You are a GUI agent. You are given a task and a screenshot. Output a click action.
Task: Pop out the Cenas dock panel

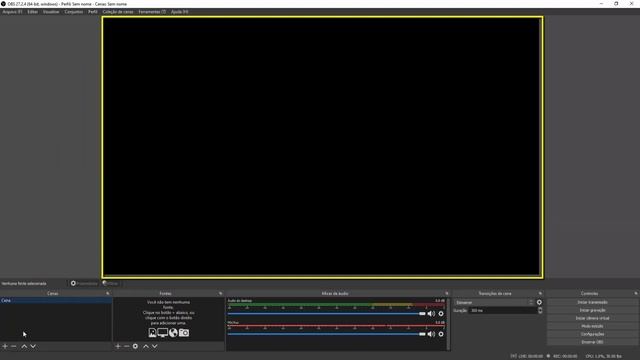point(108,293)
